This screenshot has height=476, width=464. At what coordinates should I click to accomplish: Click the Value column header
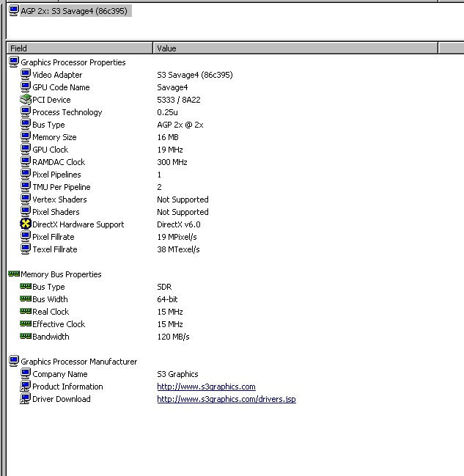point(295,48)
